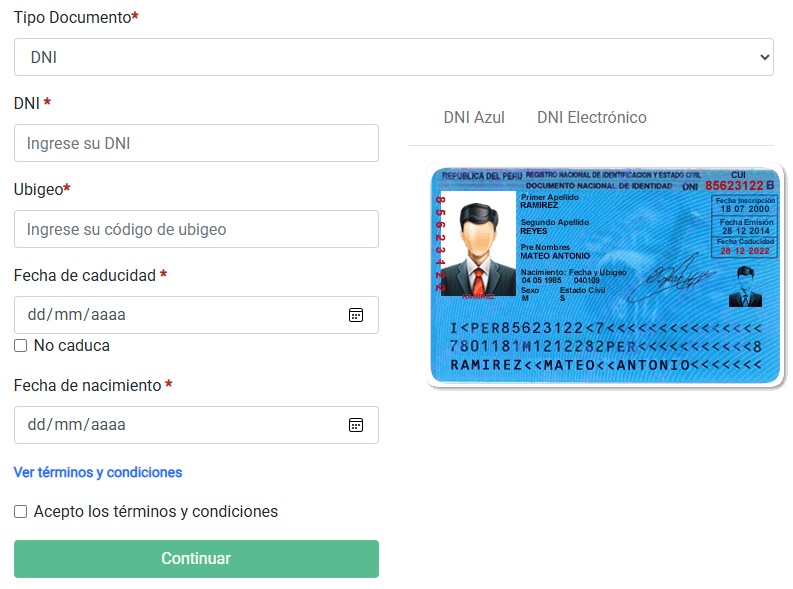Click the MRZ code lines on DNI card
Viewport: 793px width, 589px height.
(x=606, y=346)
